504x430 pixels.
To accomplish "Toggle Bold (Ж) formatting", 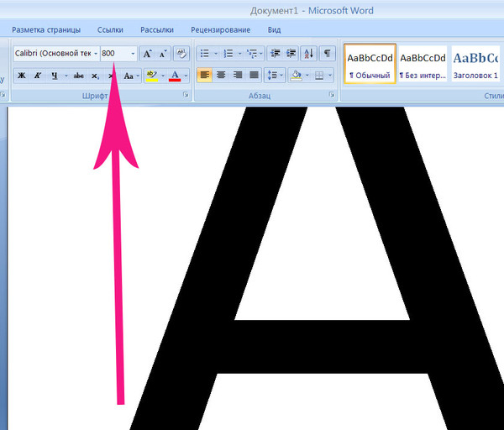I will pos(22,76).
